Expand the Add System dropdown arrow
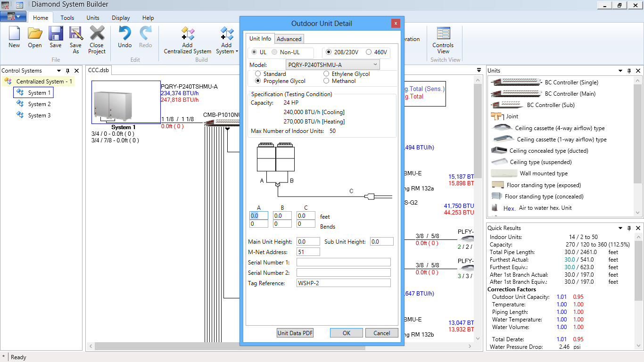This screenshot has width=644, height=362. coord(237,52)
